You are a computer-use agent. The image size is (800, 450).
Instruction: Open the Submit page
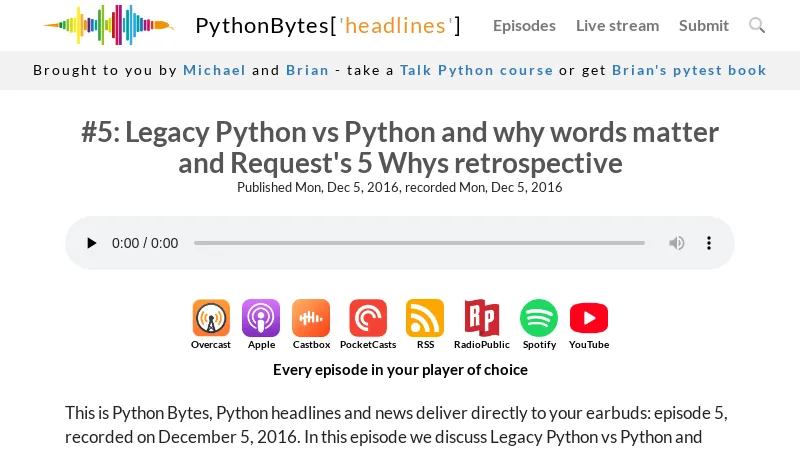point(704,25)
